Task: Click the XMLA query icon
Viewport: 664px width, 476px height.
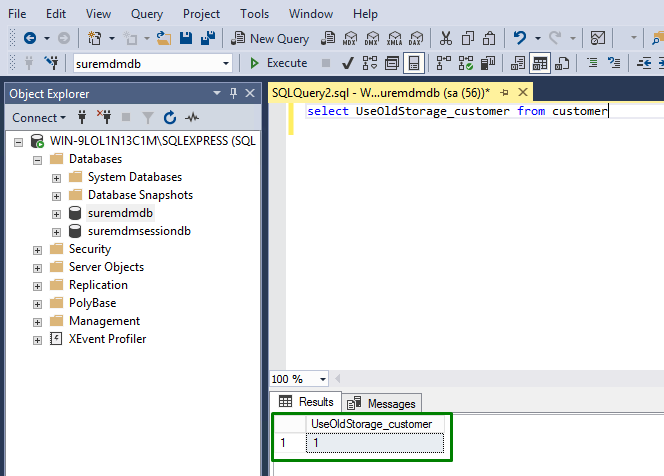Action: [x=394, y=39]
